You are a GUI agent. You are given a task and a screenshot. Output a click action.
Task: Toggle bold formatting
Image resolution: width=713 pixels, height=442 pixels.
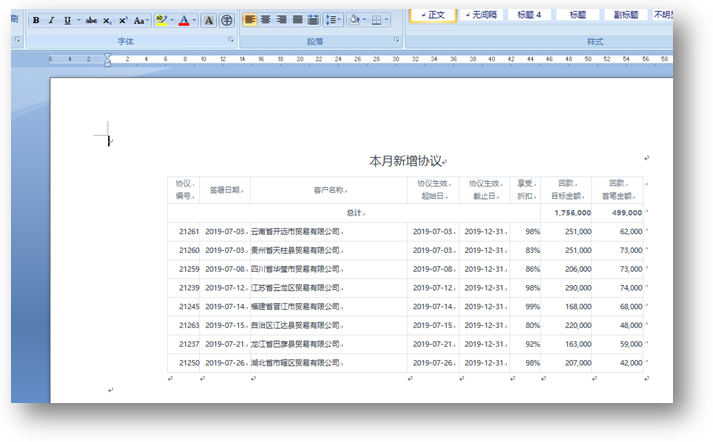coord(36,20)
